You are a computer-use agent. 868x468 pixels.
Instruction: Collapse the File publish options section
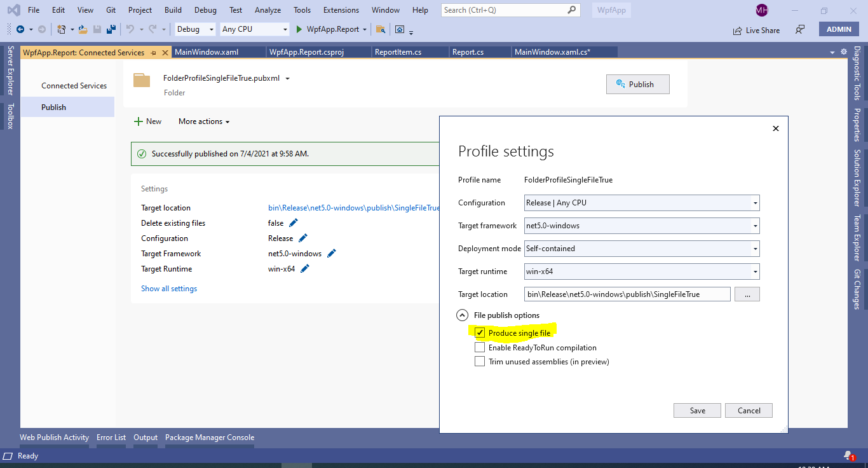coord(462,314)
